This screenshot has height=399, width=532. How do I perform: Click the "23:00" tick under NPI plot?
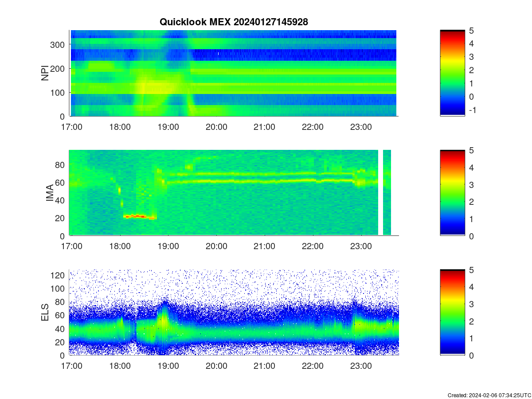(361, 127)
